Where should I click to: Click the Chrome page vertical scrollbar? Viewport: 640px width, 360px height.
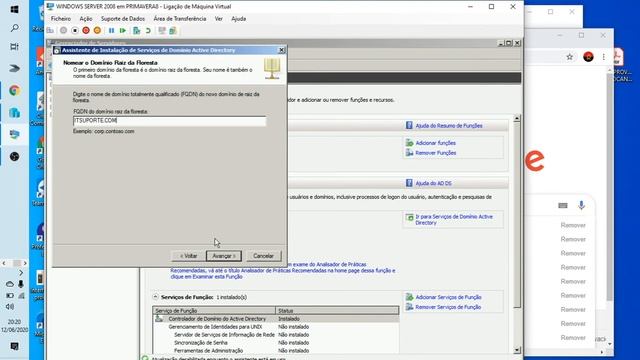coord(610,188)
